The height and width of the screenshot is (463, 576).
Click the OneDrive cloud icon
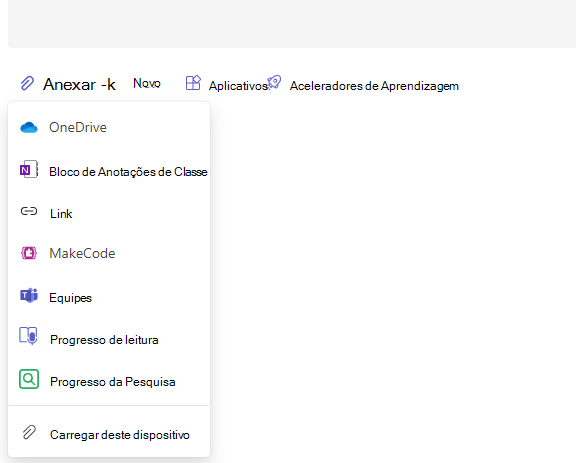(x=29, y=128)
